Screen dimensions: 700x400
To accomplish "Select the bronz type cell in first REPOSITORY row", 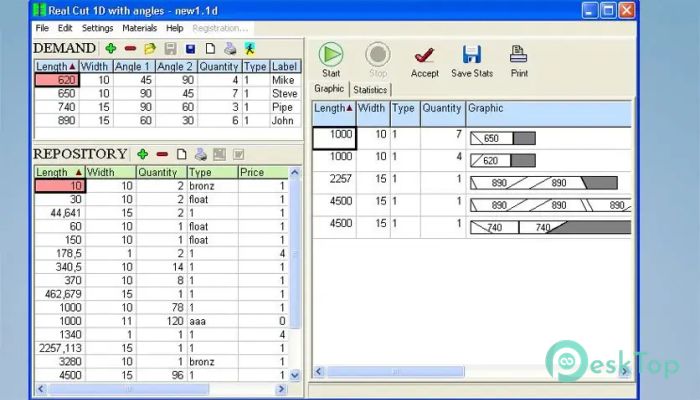I will click(x=213, y=186).
